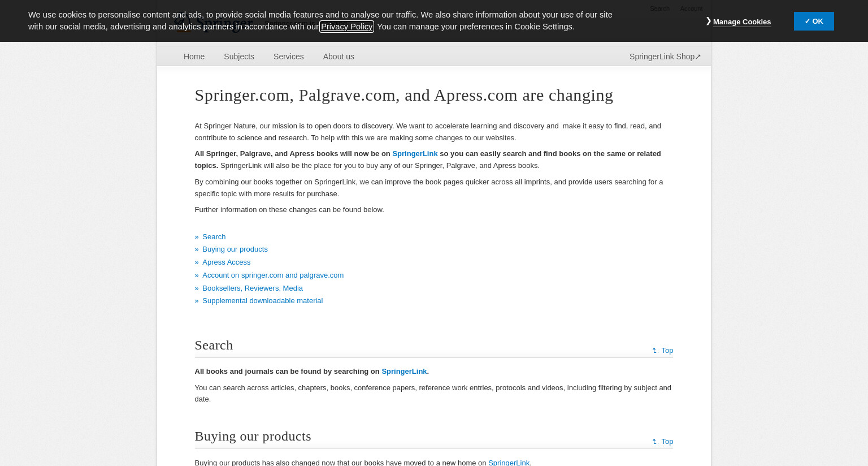
Task: Click the up-arrow icon beside Search section Top
Action: [656, 351]
